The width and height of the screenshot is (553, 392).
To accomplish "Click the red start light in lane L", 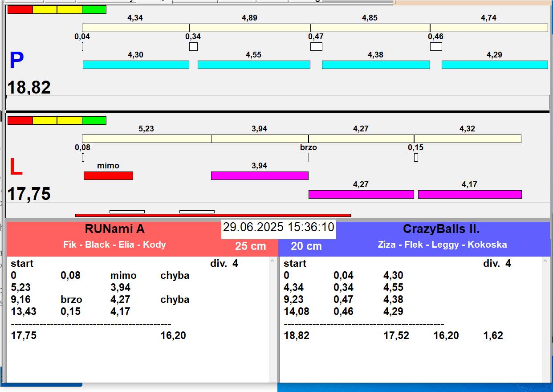I will tap(20, 120).
